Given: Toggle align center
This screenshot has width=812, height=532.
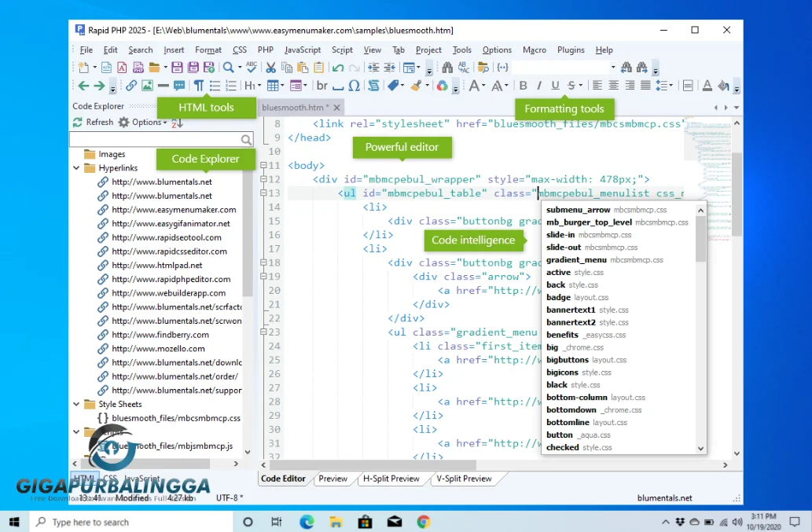Looking at the screenshot, I should click(x=613, y=86).
